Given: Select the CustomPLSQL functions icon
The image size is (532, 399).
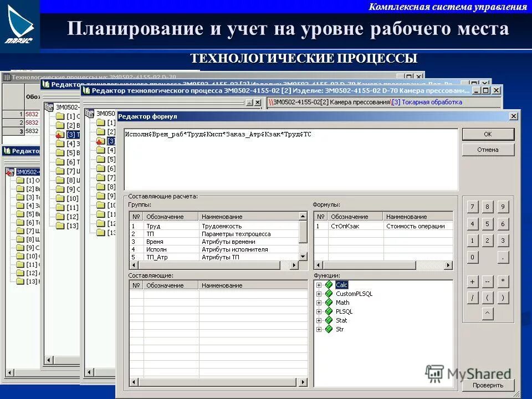Looking at the screenshot, I should click(329, 293).
